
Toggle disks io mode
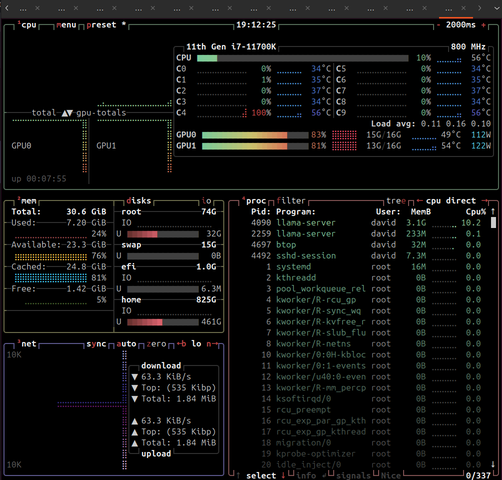pyautogui.click(x=206, y=201)
